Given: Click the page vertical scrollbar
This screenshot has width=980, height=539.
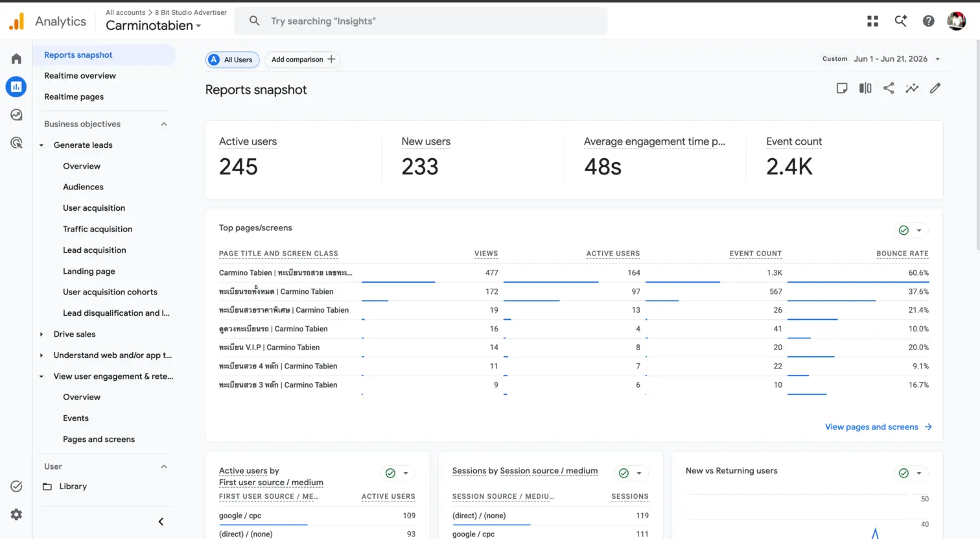Looking at the screenshot, I should click(977, 144).
